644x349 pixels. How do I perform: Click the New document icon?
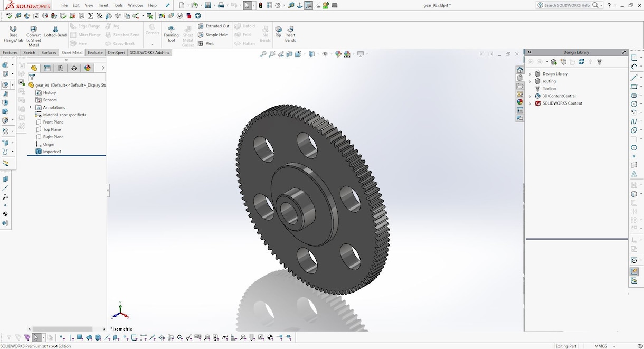point(181,5)
